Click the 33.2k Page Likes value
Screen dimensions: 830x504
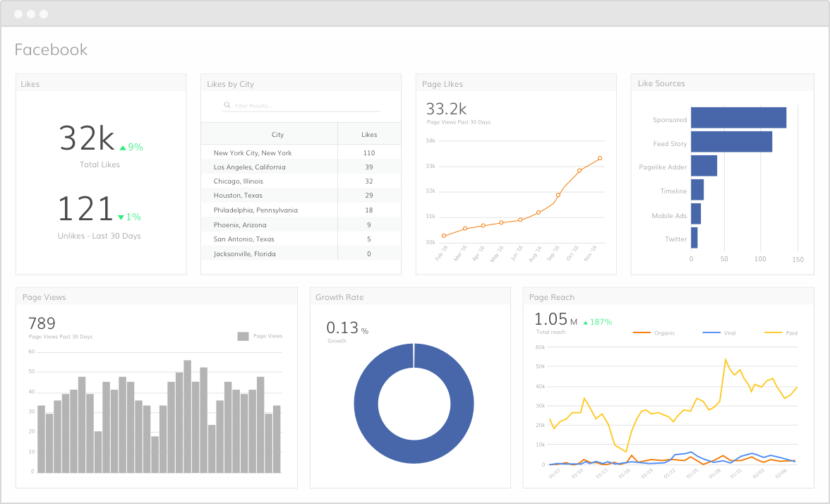[446, 109]
